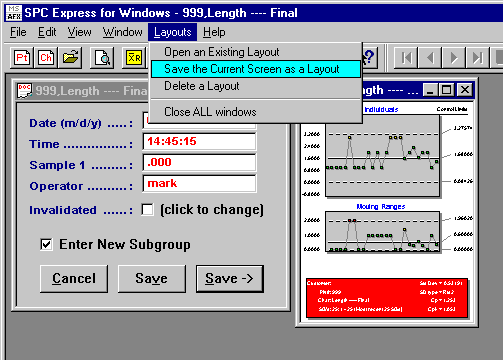Click the Ch toolbar icon
Image resolution: width=503 pixels, height=360 pixels.
coord(46,58)
